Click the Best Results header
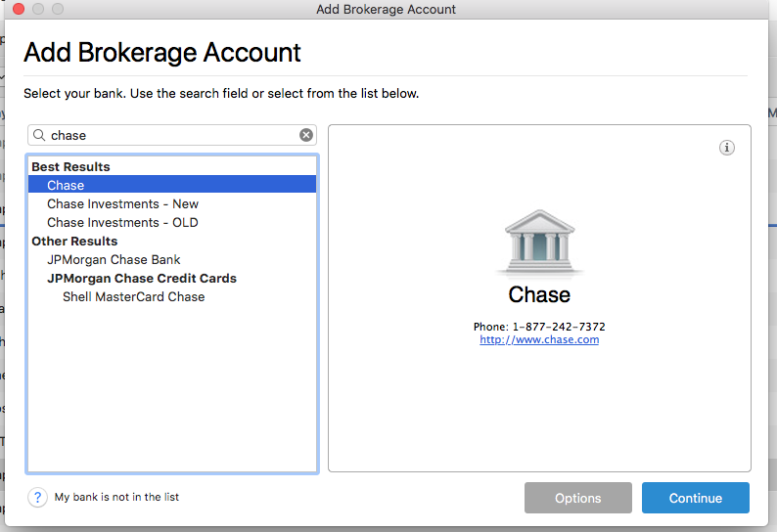Viewport: 777px width, 532px height. [70, 166]
